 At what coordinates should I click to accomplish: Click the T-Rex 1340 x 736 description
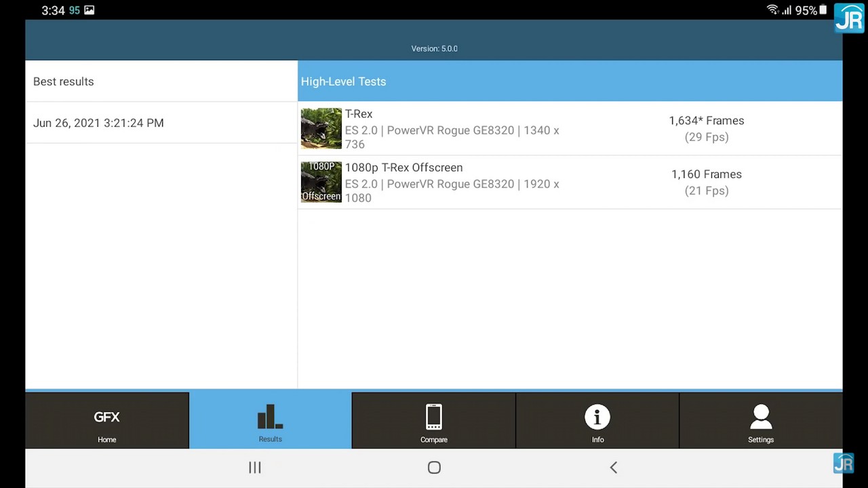coord(452,137)
